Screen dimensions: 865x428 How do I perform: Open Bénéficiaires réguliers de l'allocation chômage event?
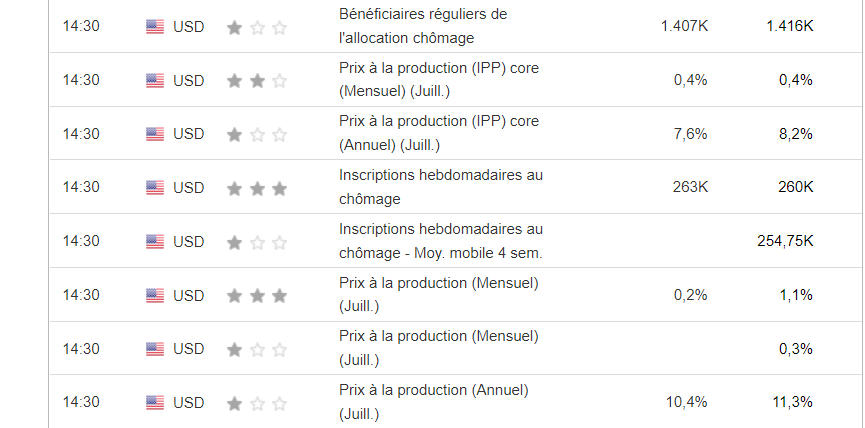[423, 26]
